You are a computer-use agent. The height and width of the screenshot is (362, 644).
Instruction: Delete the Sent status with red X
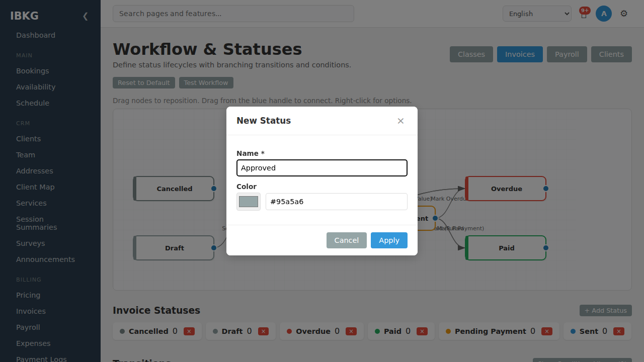point(619,331)
